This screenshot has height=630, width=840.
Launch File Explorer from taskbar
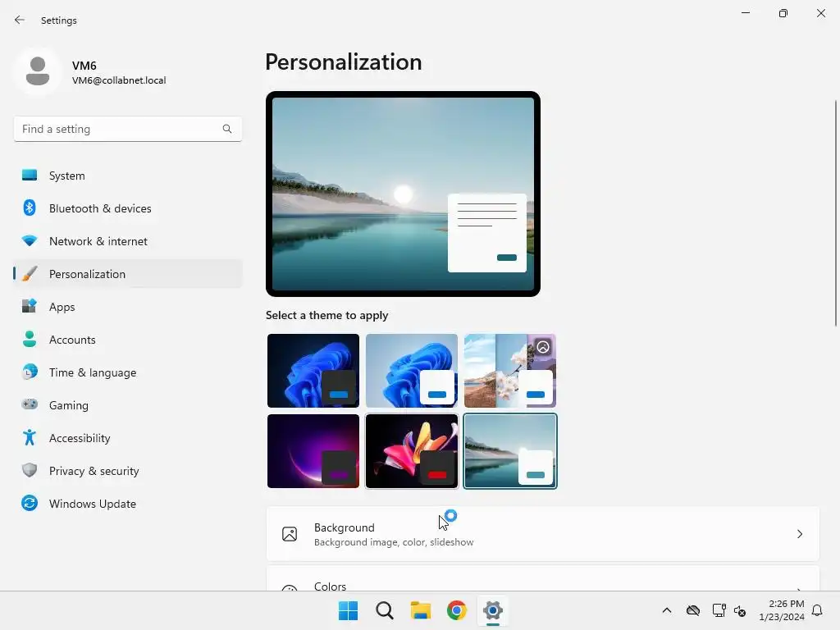421,610
